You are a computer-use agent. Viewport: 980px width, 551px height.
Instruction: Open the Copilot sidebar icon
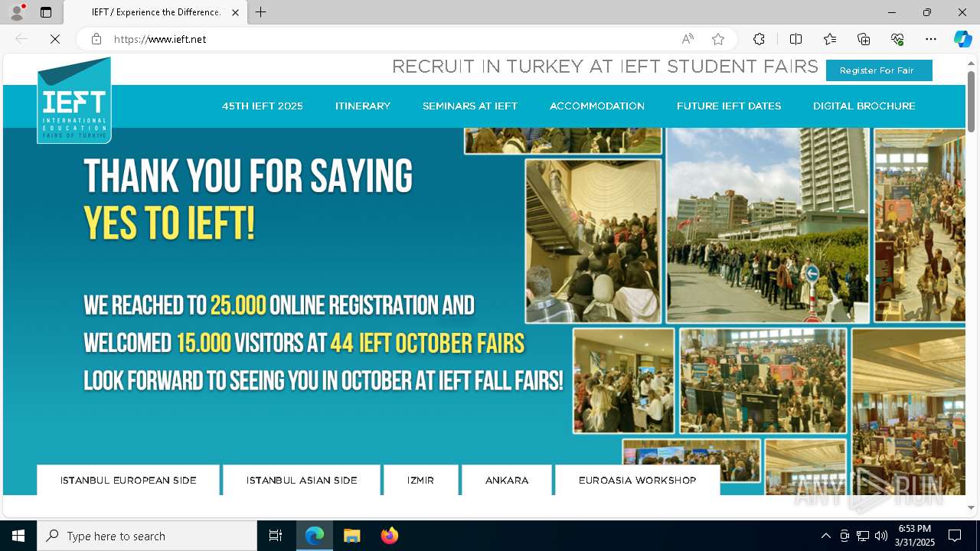(x=962, y=39)
